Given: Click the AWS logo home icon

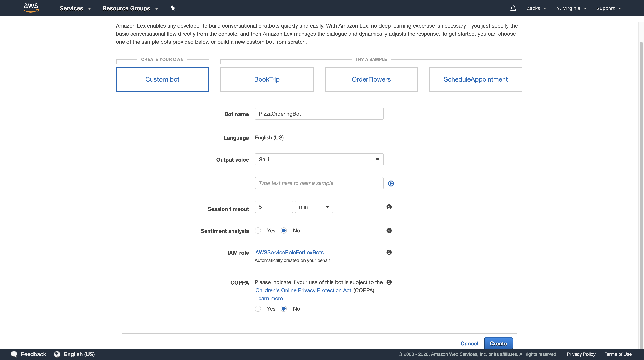Looking at the screenshot, I should [x=31, y=8].
